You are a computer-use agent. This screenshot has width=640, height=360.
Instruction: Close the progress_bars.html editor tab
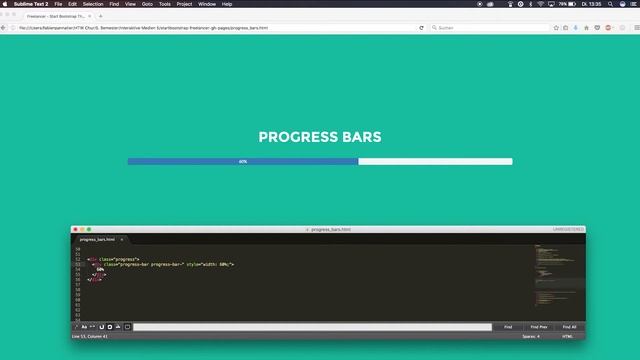122,240
